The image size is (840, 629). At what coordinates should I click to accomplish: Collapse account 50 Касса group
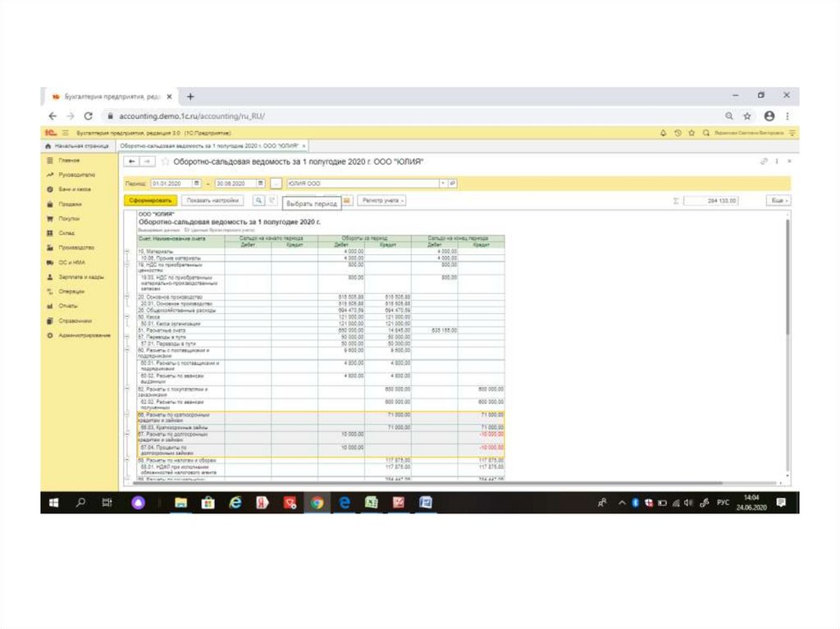coord(127,317)
